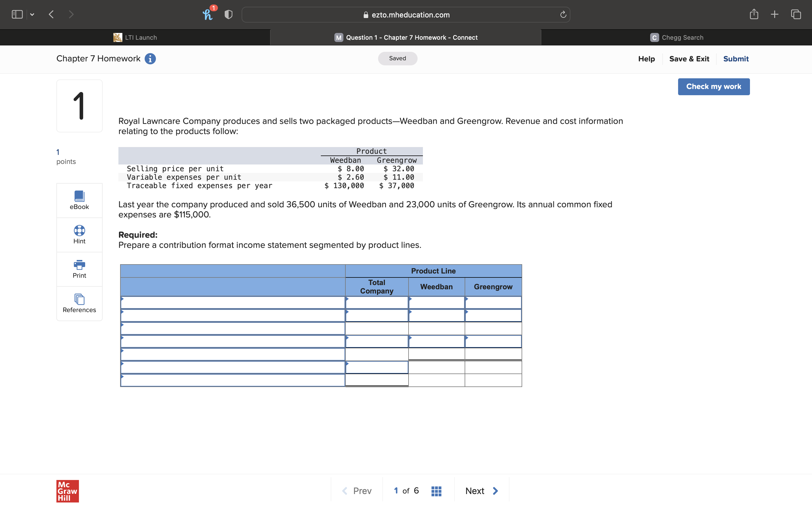Click the homework info icon
Viewport: 812px width, 507px height.
(150, 59)
